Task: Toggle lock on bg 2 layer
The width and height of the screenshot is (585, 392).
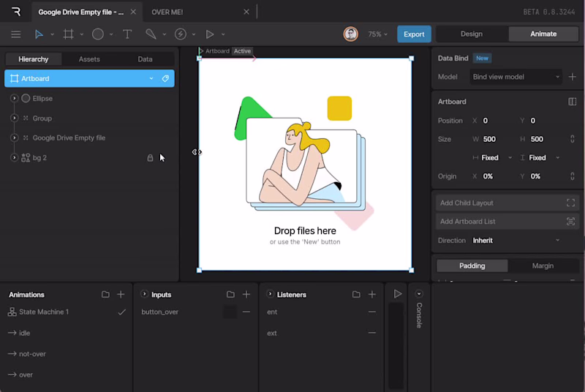Action: pos(150,158)
